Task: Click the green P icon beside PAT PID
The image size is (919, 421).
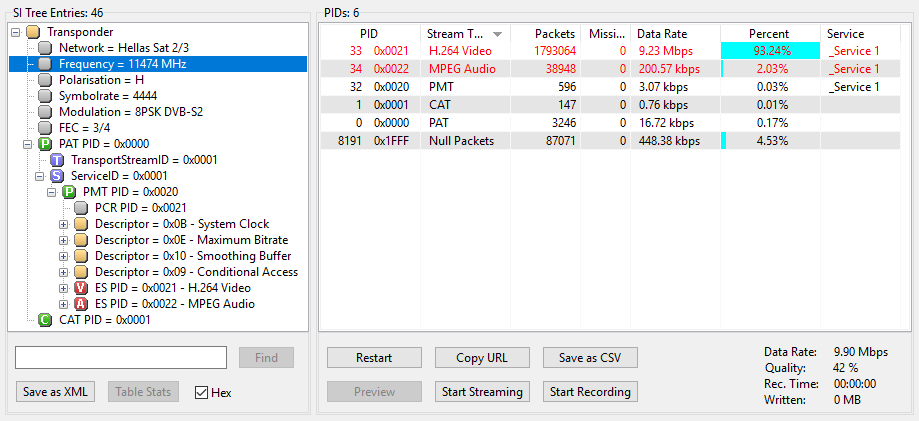Action: tap(44, 144)
